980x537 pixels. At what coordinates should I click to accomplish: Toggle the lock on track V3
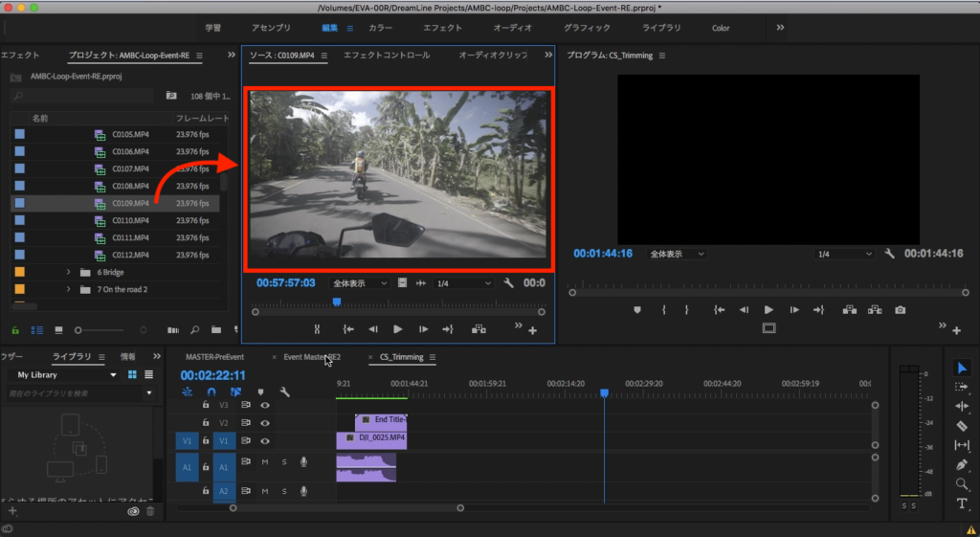205,405
